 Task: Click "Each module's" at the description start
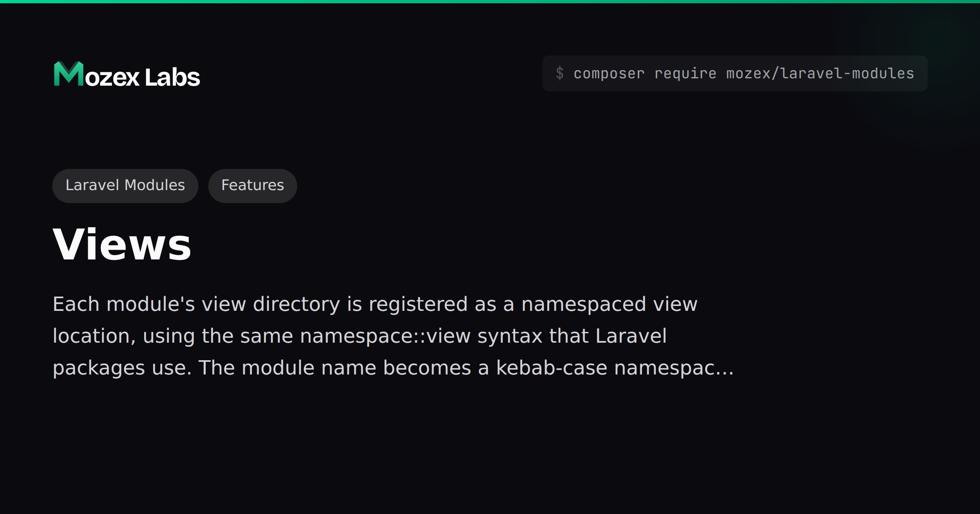click(x=124, y=304)
